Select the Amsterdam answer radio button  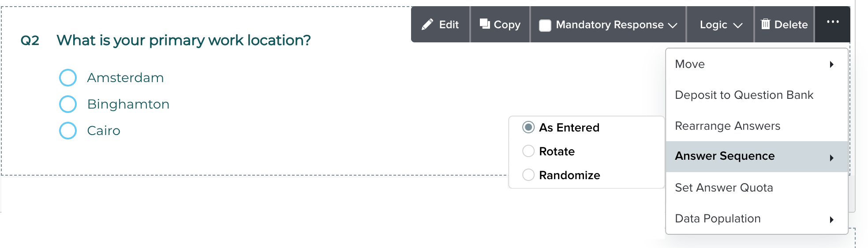[x=68, y=78]
